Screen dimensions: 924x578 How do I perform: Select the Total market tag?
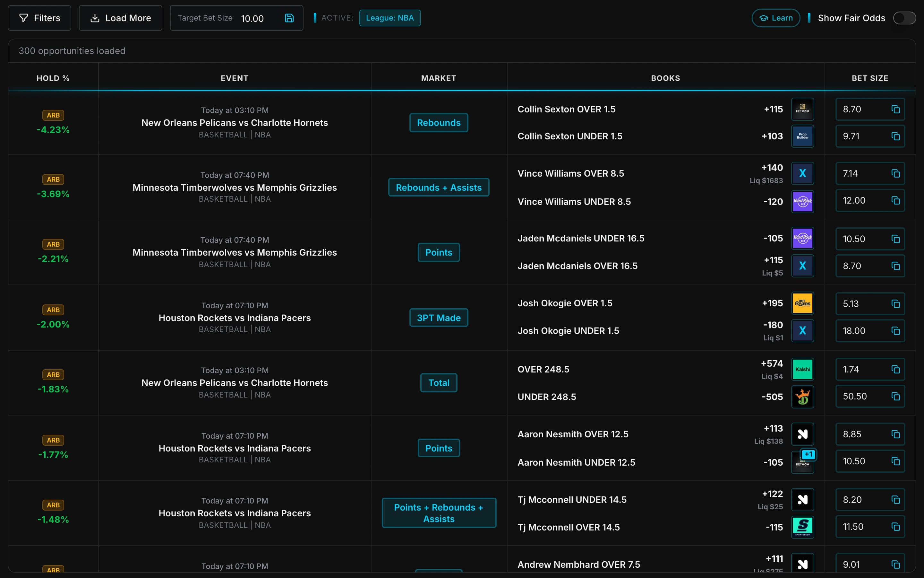(x=439, y=383)
